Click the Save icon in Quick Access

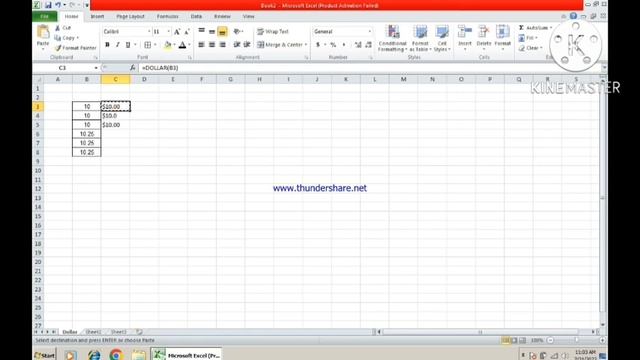coord(48,5)
